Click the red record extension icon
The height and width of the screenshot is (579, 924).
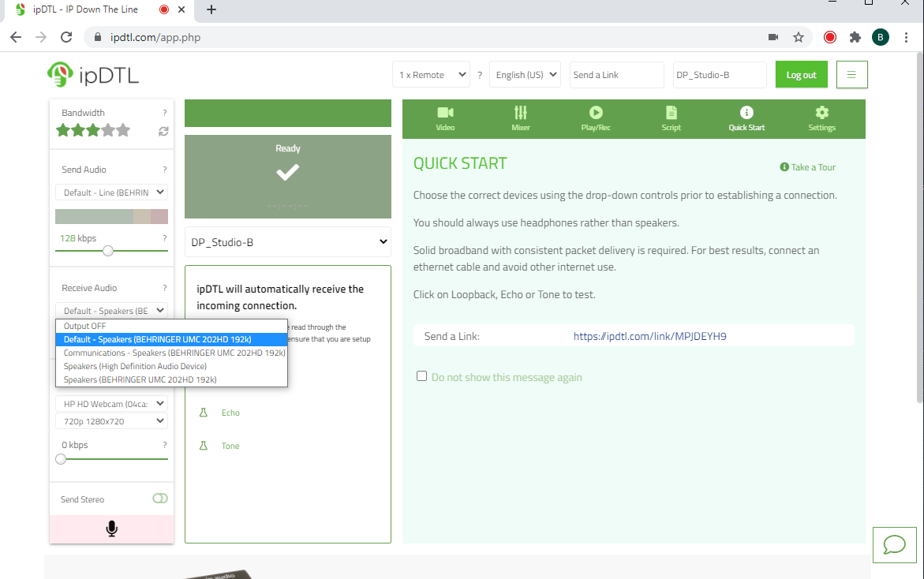point(830,37)
